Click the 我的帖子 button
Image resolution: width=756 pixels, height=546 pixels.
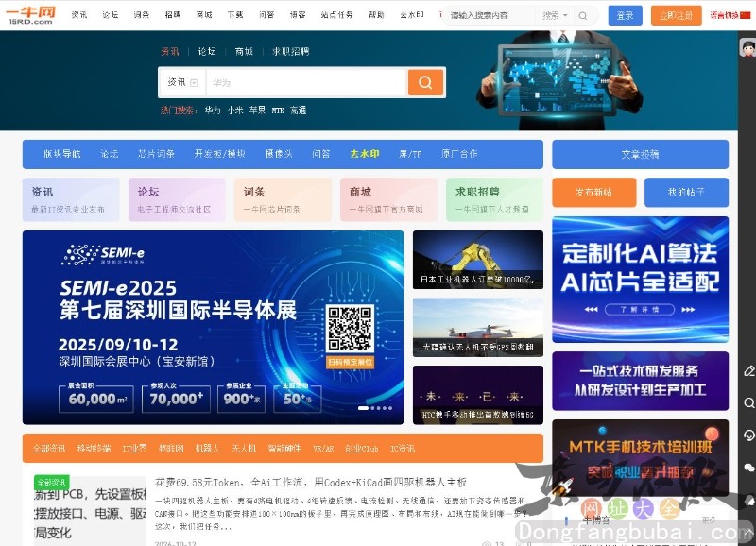click(x=686, y=193)
